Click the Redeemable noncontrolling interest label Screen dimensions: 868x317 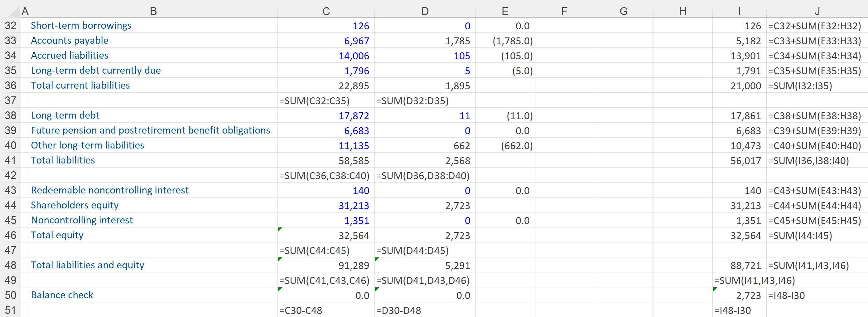tap(109, 190)
